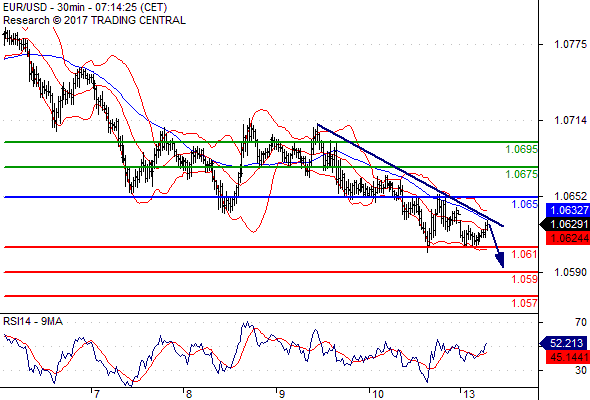This screenshot has width=590, height=400.
Task: Select the green 1.0695 resistance label
Action: [x=521, y=149]
